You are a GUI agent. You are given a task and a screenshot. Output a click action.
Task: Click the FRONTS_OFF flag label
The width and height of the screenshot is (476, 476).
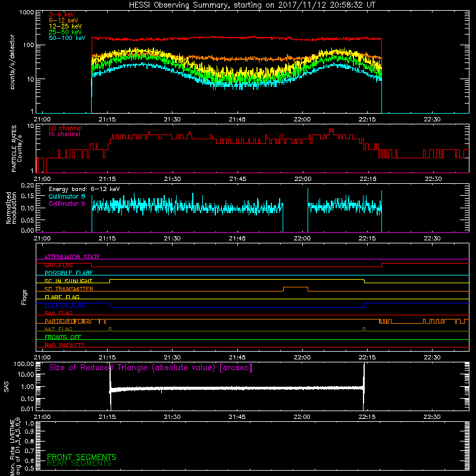point(63,337)
